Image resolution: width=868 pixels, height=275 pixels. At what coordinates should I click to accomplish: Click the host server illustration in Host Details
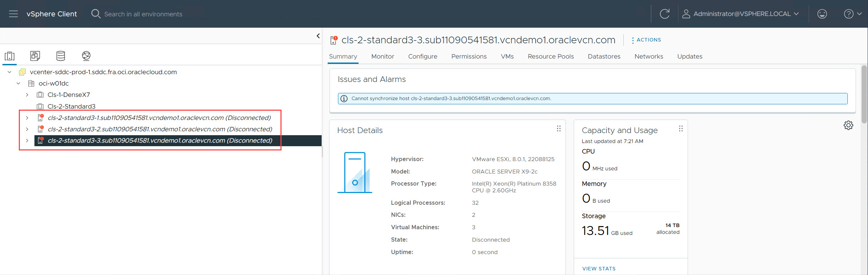[355, 172]
